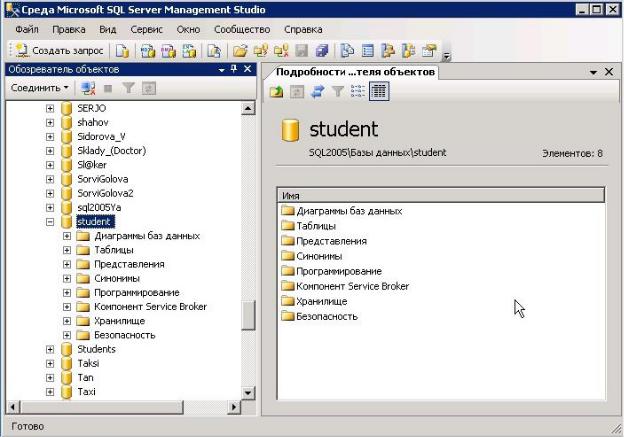This screenshot has width=624, height=437.
Task: Expand the Students database node
Action: [x=50, y=349]
